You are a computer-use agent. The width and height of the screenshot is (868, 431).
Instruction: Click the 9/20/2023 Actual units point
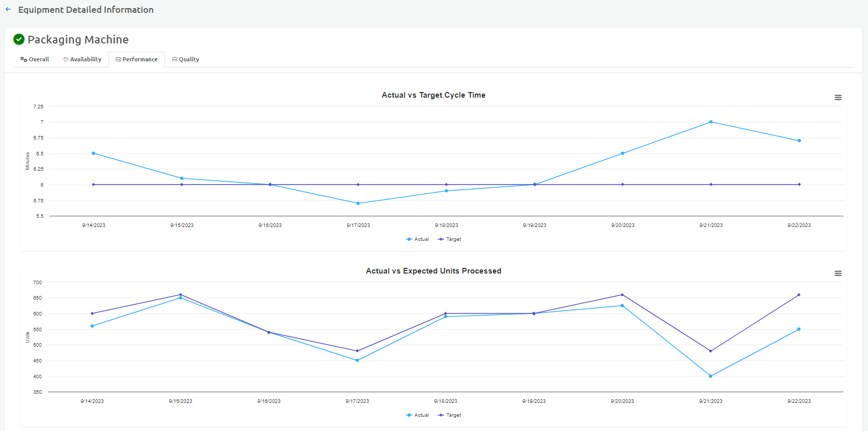pyautogui.click(x=622, y=306)
